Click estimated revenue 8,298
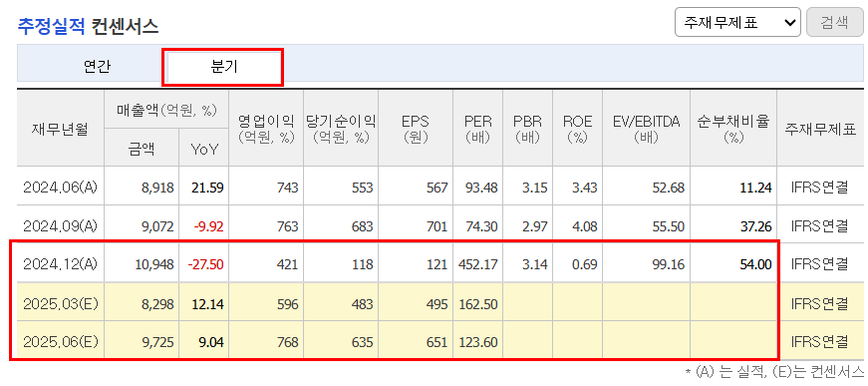The height and width of the screenshot is (386, 868). click(157, 304)
